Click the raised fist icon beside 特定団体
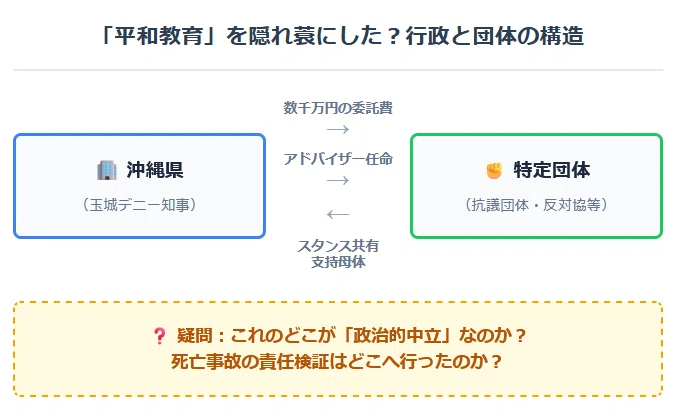682x419 pixels. click(494, 170)
